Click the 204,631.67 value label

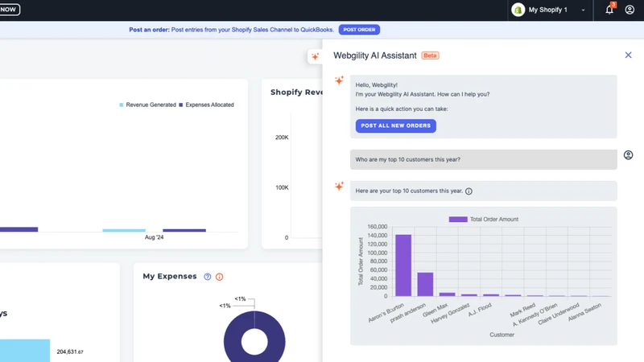point(70,352)
